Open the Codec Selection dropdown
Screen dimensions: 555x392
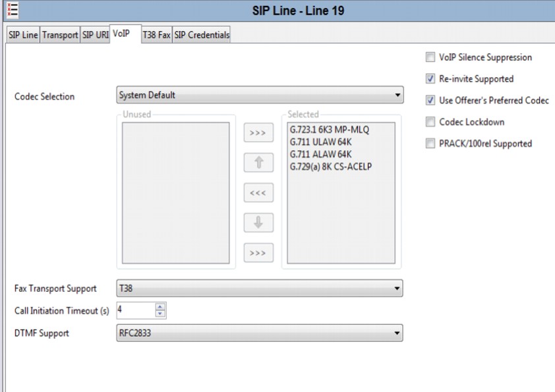pos(260,95)
